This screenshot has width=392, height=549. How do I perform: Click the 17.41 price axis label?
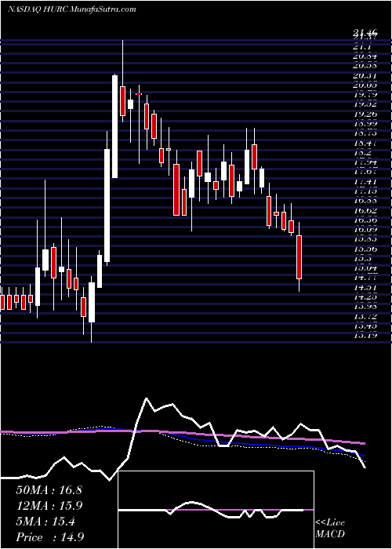[365, 182]
